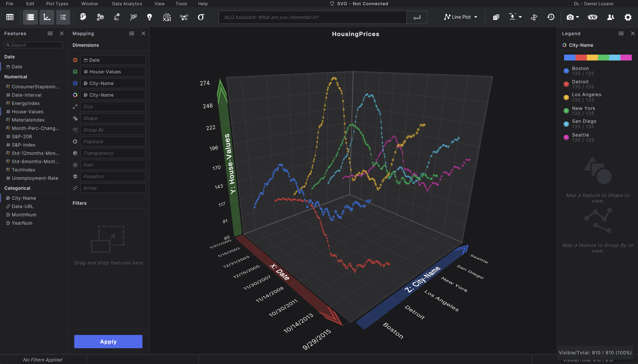Open the insights lightbulb tool
638x364 pixels.
pos(149,17)
